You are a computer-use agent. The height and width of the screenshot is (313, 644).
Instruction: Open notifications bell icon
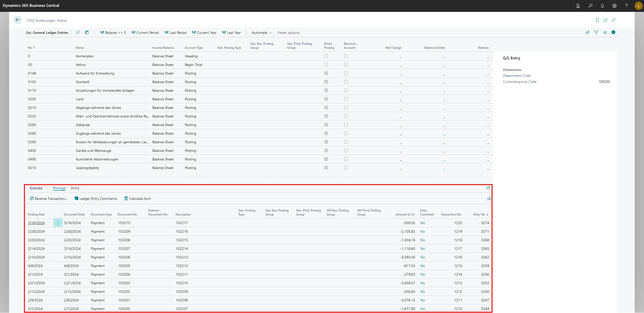pyautogui.click(x=602, y=6)
